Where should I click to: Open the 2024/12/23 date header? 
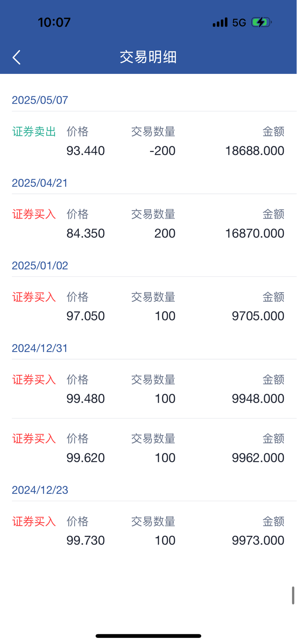(x=40, y=490)
